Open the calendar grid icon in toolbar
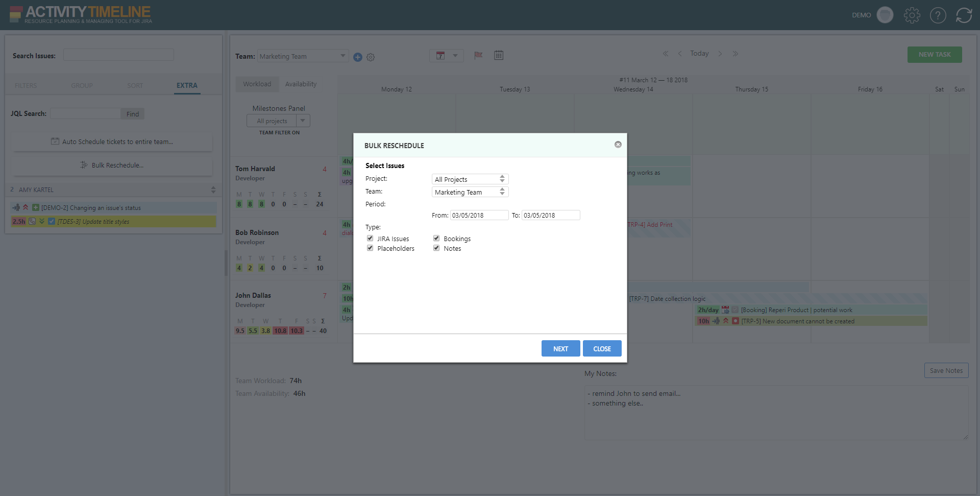980x496 pixels. [x=499, y=55]
